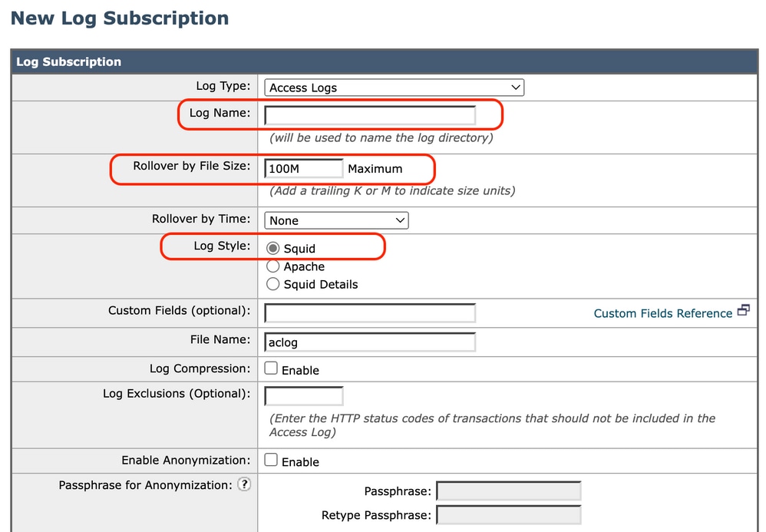Viewport: 766px width, 532px height.
Task: Click the Retype Passphrase field
Action: (x=508, y=515)
